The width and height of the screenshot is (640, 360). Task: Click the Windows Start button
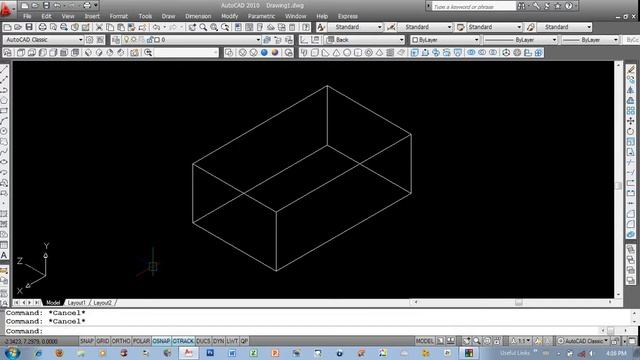(x=12, y=353)
